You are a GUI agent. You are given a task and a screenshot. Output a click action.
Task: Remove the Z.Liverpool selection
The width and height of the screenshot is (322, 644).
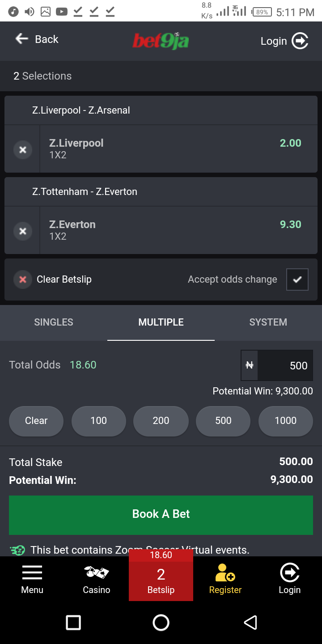[23, 150]
